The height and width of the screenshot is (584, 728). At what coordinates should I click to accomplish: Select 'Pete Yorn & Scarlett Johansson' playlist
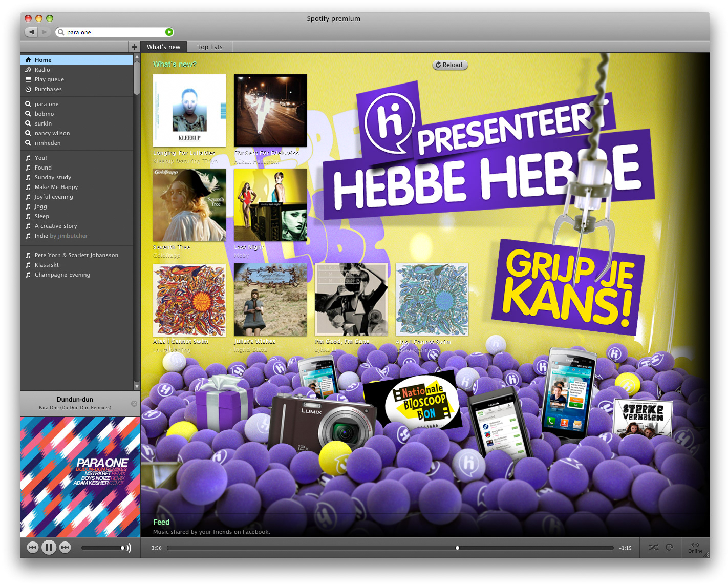tap(77, 255)
